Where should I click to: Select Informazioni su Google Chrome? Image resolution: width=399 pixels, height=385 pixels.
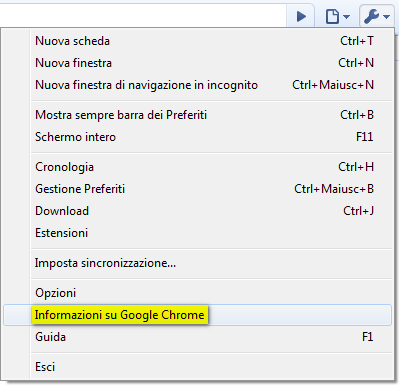197,315
